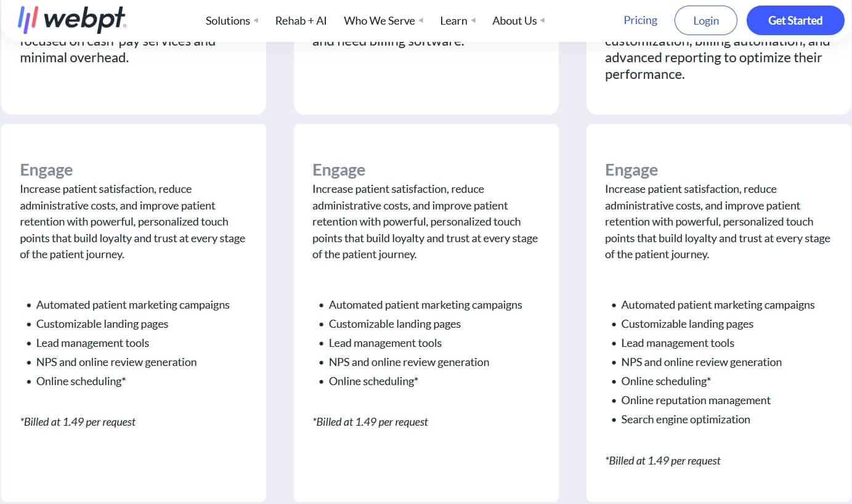The height and width of the screenshot is (504, 852).
Task: Open the Rehab + AI menu item
Action: (x=301, y=20)
